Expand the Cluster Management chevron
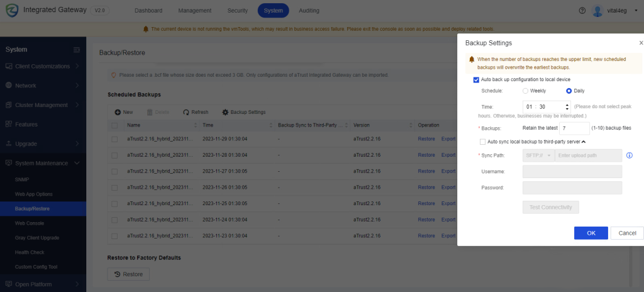The height and width of the screenshot is (292, 644). pos(77,105)
